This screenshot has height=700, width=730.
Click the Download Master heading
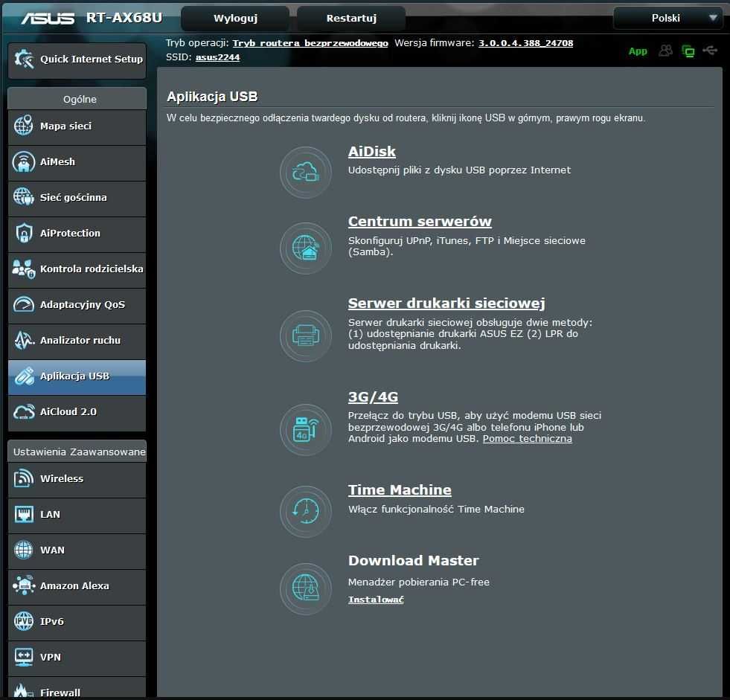[x=414, y=560]
